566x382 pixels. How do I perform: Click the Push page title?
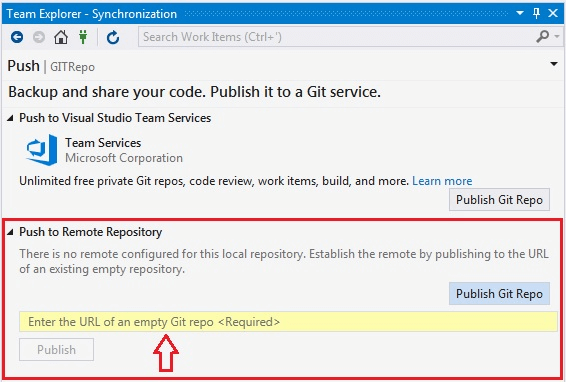[x=23, y=66]
